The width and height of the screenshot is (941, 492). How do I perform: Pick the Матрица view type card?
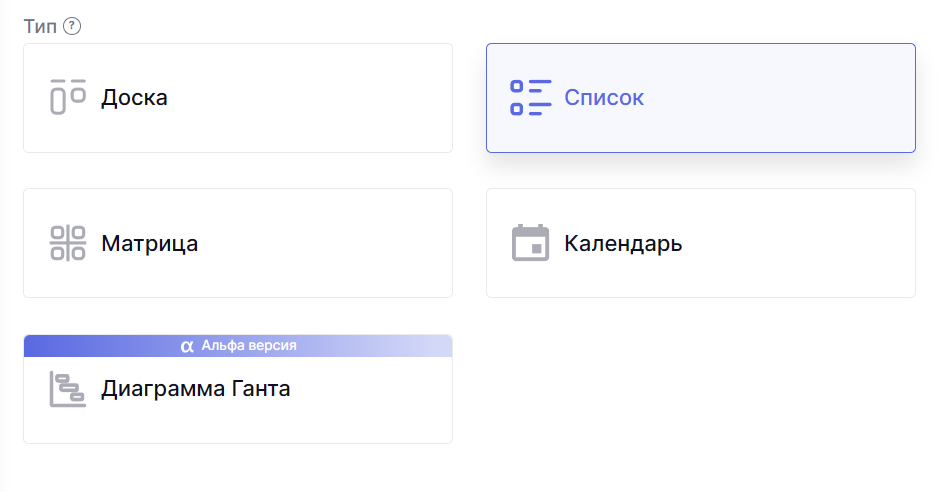(x=238, y=243)
